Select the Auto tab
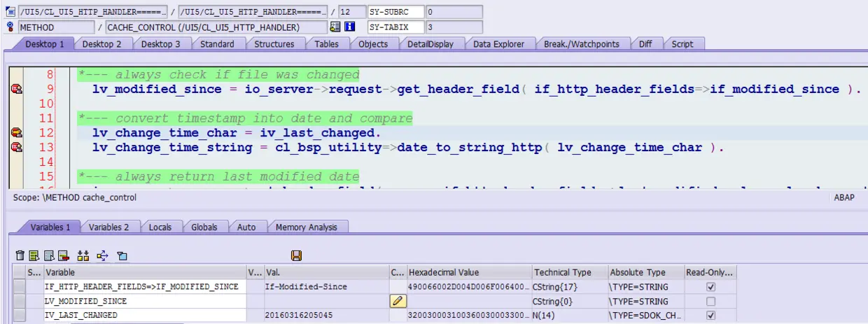 246,227
